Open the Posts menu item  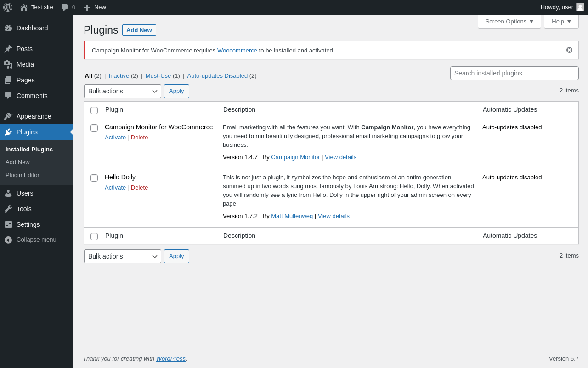tap(37, 49)
